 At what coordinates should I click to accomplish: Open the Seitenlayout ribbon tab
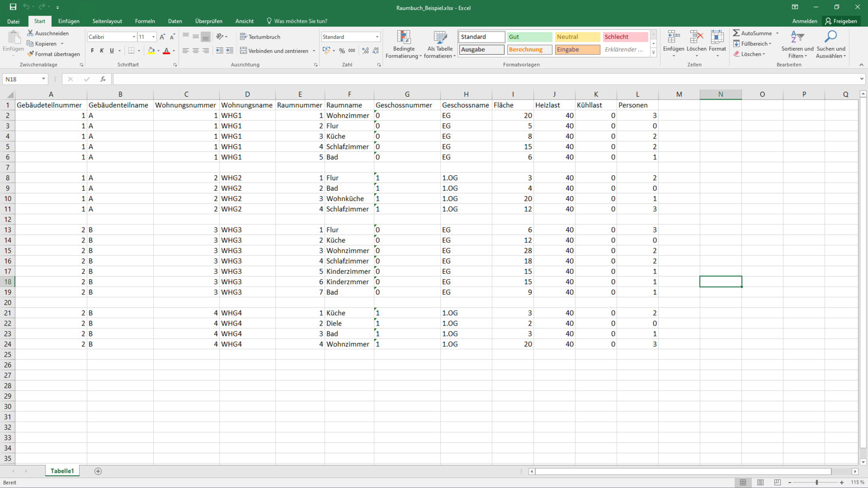point(107,21)
